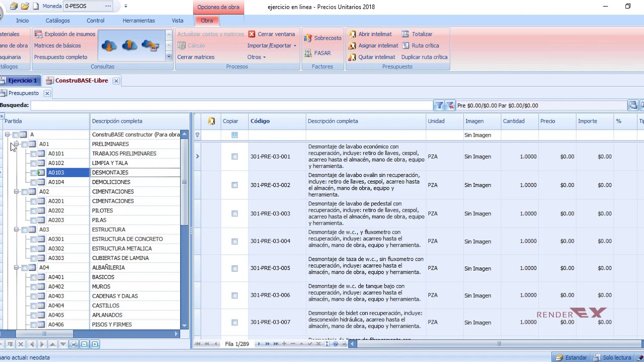Open Ruta crítica
This screenshot has width=644, height=362.
coord(420,46)
